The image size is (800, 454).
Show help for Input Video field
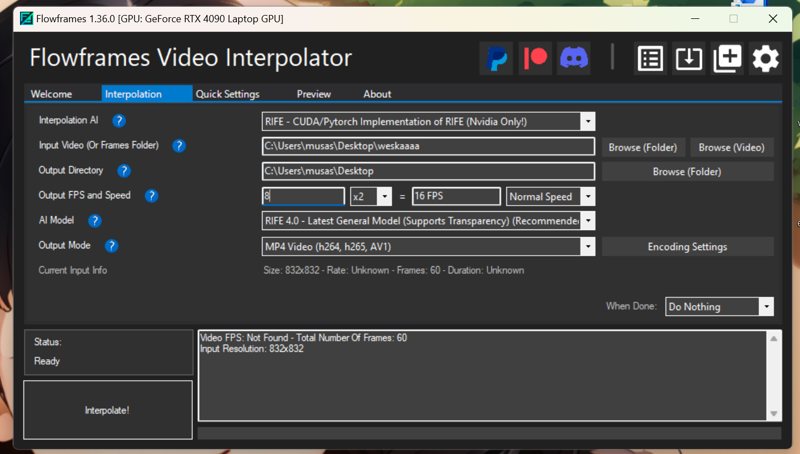pos(179,146)
